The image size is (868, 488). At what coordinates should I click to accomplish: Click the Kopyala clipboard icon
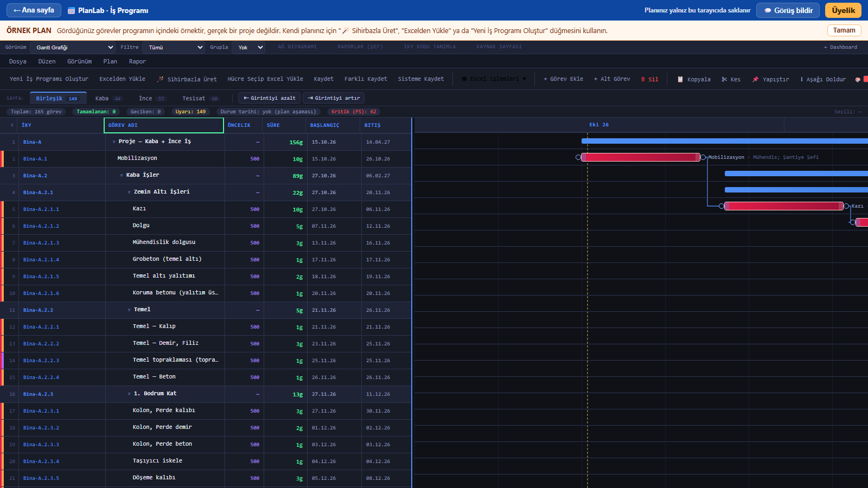pos(680,79)
